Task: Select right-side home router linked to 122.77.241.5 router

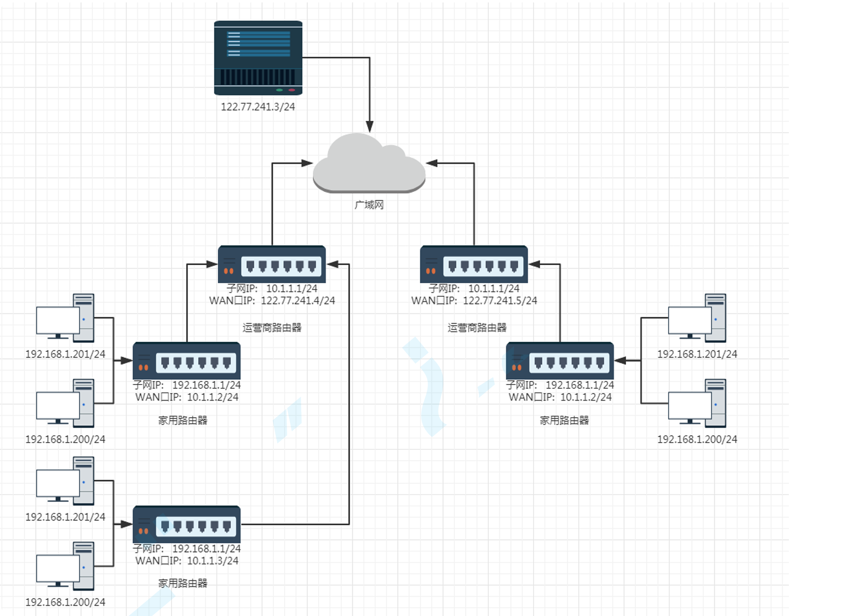Action: pos(560,361)
